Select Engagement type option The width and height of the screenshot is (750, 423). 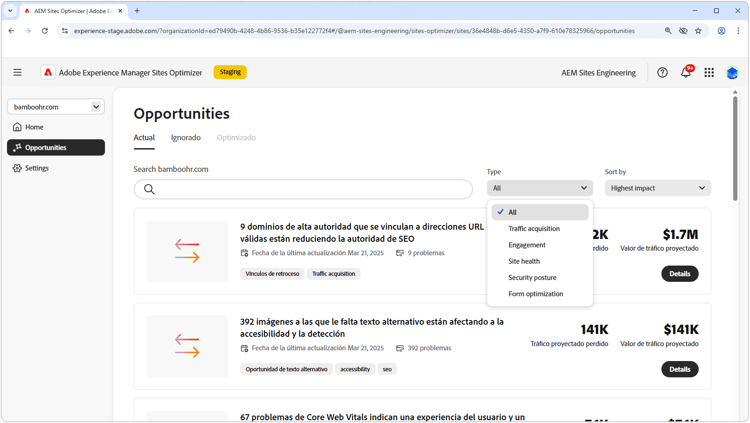[540, 245]
